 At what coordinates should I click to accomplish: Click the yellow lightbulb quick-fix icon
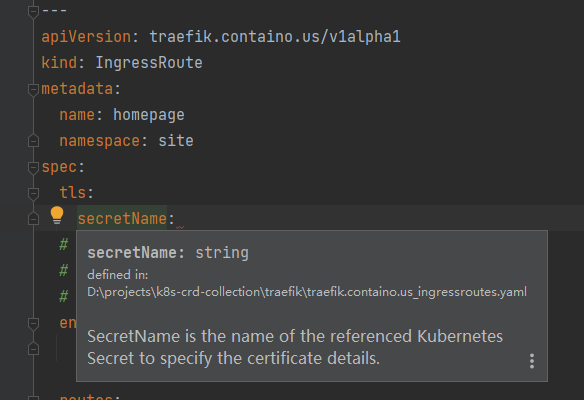(x=57, y=215)
